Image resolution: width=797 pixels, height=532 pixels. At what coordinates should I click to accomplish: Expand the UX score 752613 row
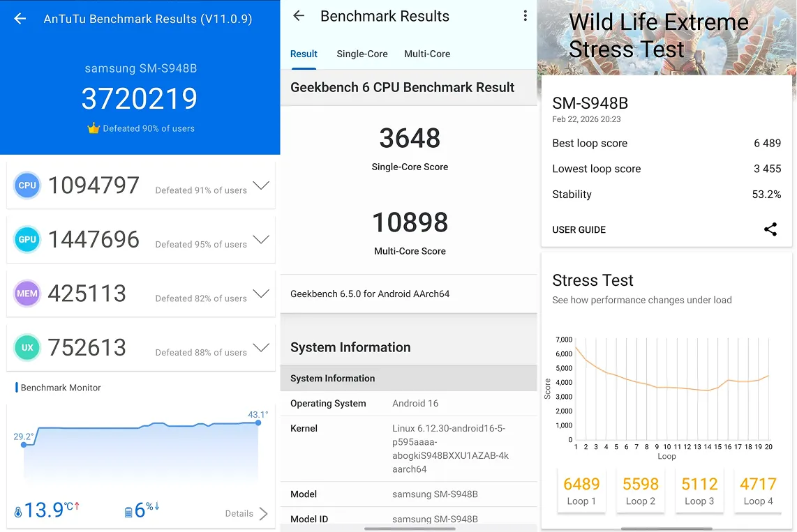(x=261, y=348)
